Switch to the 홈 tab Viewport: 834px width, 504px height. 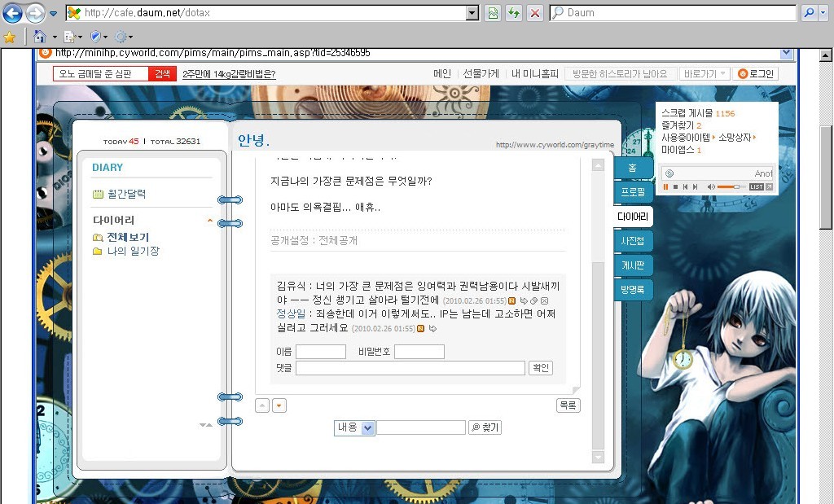[632, 168]
